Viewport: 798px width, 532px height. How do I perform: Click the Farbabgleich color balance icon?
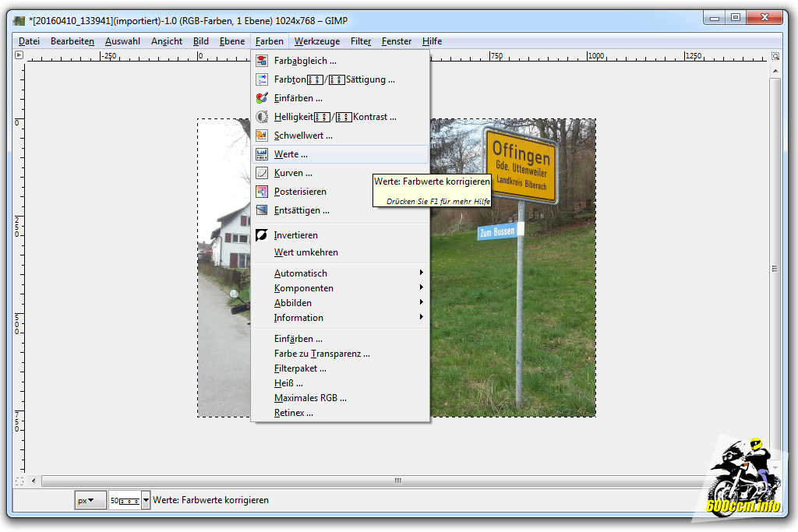pyautogui.click(x=262, y=61)
